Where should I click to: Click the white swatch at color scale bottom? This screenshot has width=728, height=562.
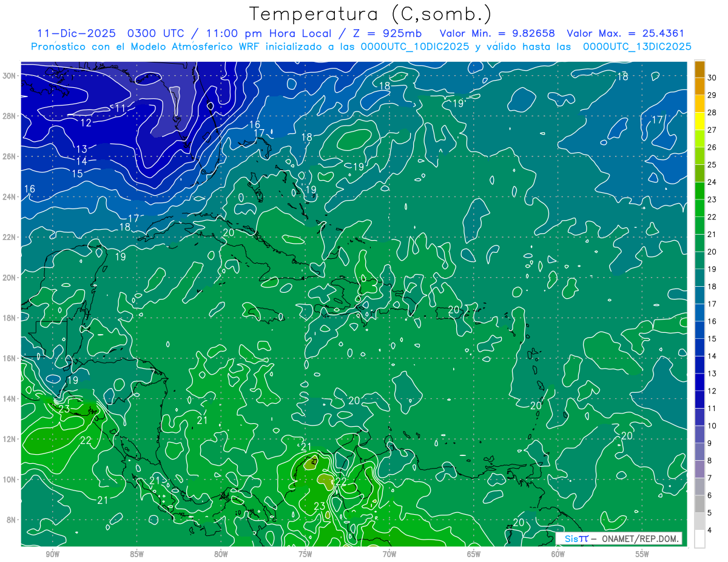coord(699,539)
